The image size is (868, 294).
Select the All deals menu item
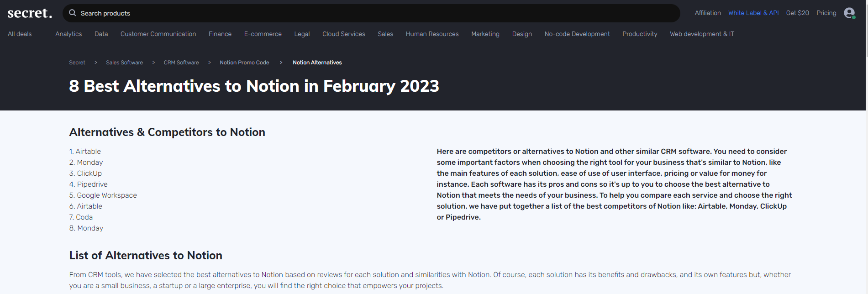(20, 34)
